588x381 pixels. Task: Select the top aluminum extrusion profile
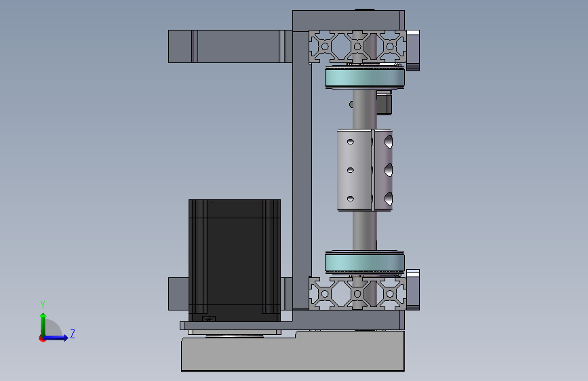tap(357, 47)
